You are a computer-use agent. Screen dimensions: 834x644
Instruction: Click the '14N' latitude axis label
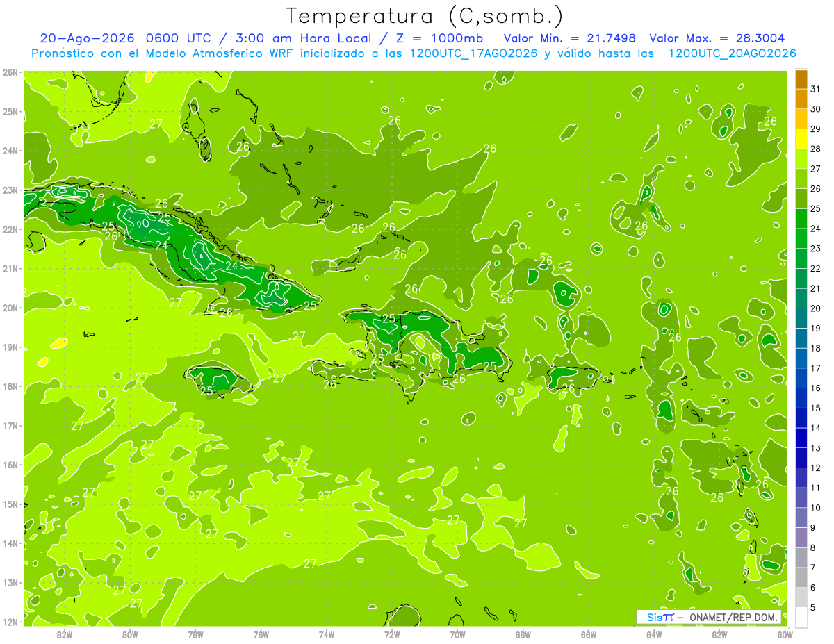tap(10, 543)
